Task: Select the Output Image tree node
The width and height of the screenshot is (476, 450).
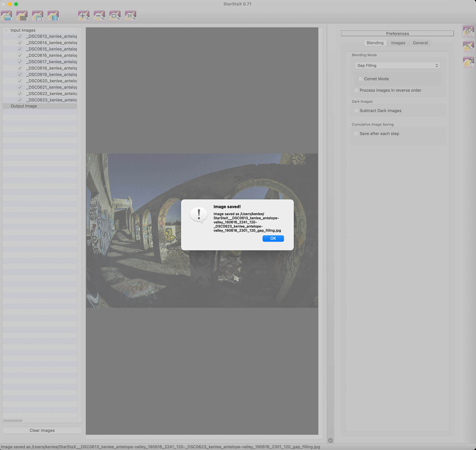Action: pos(24,106)
